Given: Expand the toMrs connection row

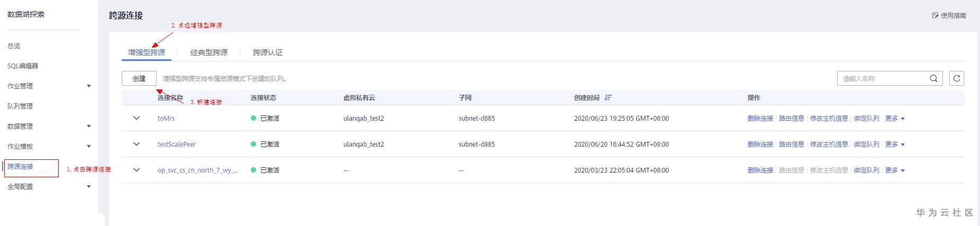Looking at the screenshot, I should pyautogui.click(x=137, y=118).
